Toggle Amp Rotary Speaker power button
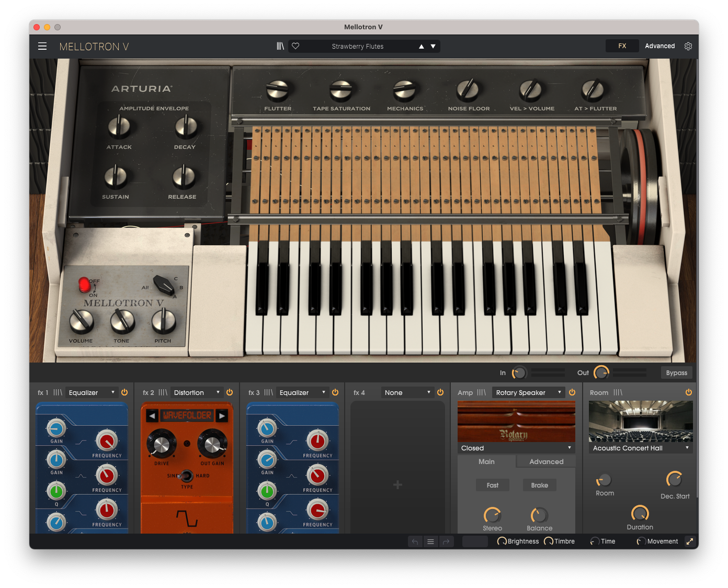 click(x=572, y=392)
